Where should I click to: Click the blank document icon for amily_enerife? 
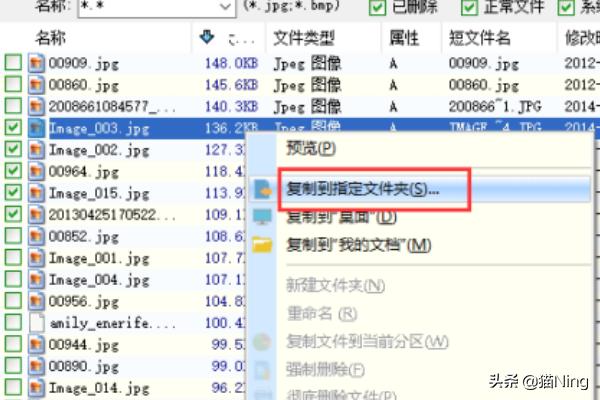point(36,323)
